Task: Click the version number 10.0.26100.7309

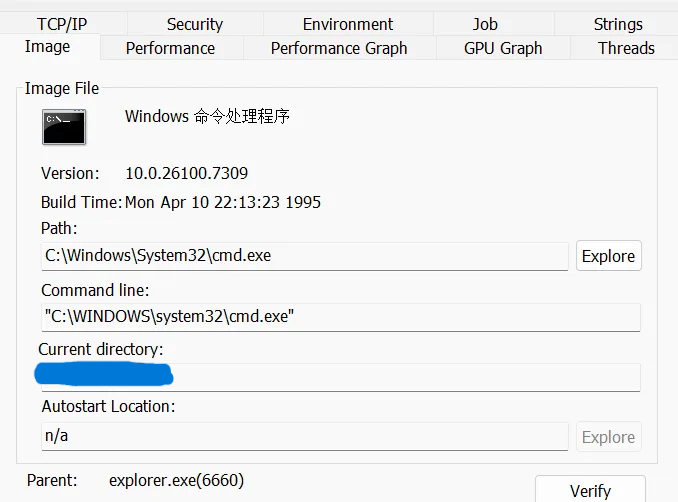Action: pos(186,173)
